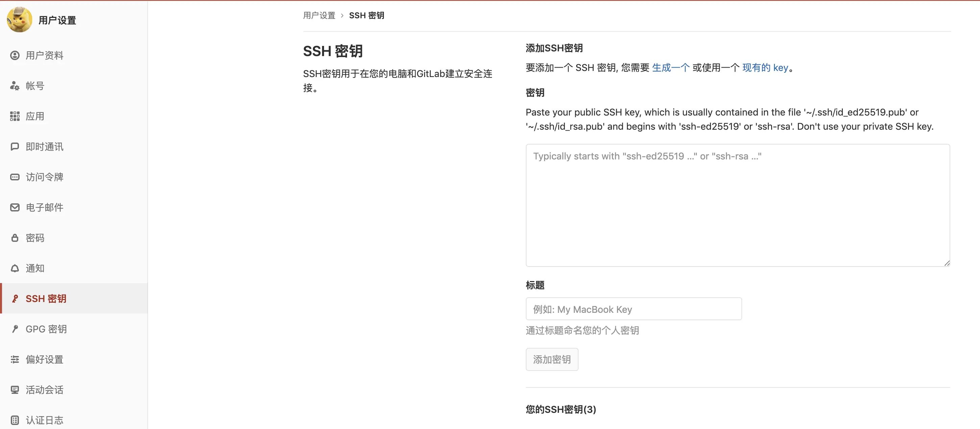
Task: Open the 现有的 key link
Action: [x=765, y=68]
